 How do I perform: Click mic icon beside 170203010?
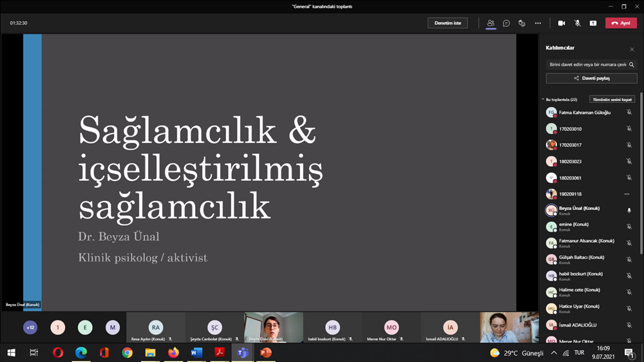click(629, 129)
